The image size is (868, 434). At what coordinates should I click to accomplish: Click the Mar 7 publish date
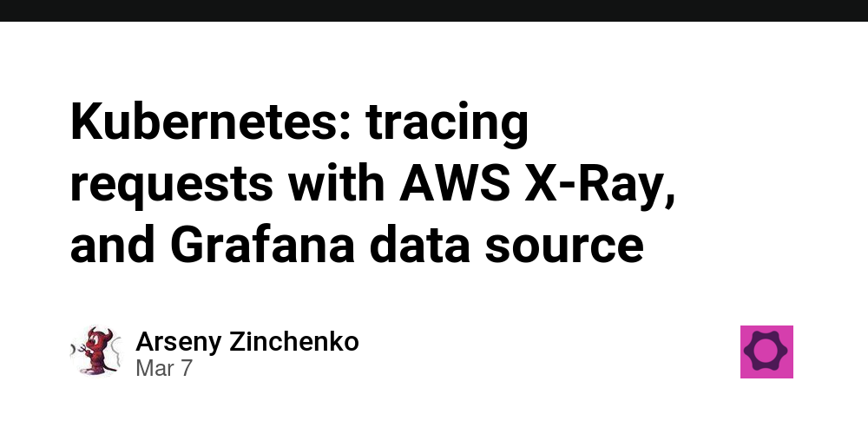[x=164, y=368]
